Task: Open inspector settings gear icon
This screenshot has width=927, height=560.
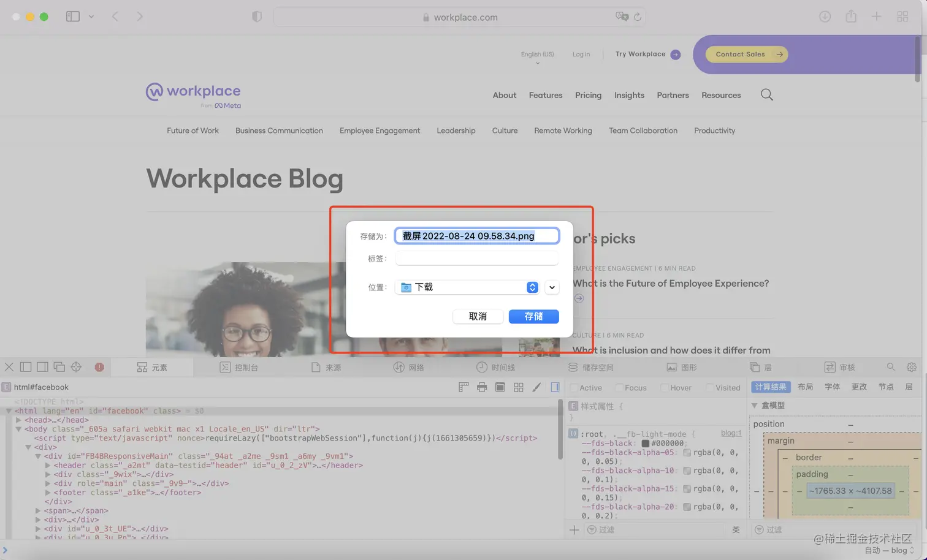Action: point(912,367)
